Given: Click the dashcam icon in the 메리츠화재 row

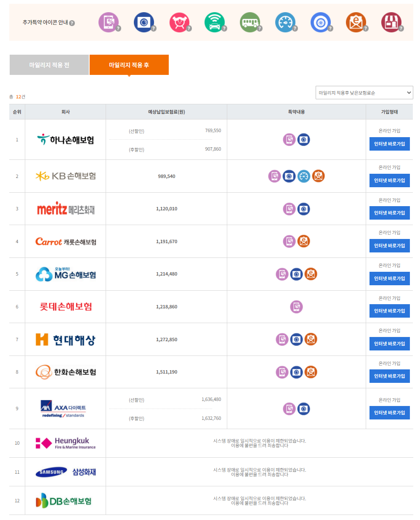Looking at the screenshot, I should click(x=304, y=209).
